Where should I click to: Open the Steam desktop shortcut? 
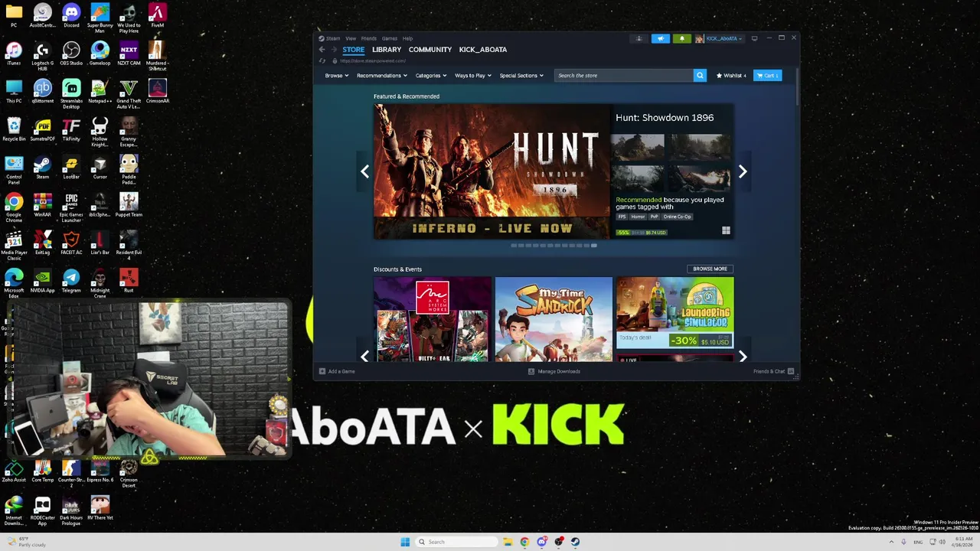click(x=42, y=167)
